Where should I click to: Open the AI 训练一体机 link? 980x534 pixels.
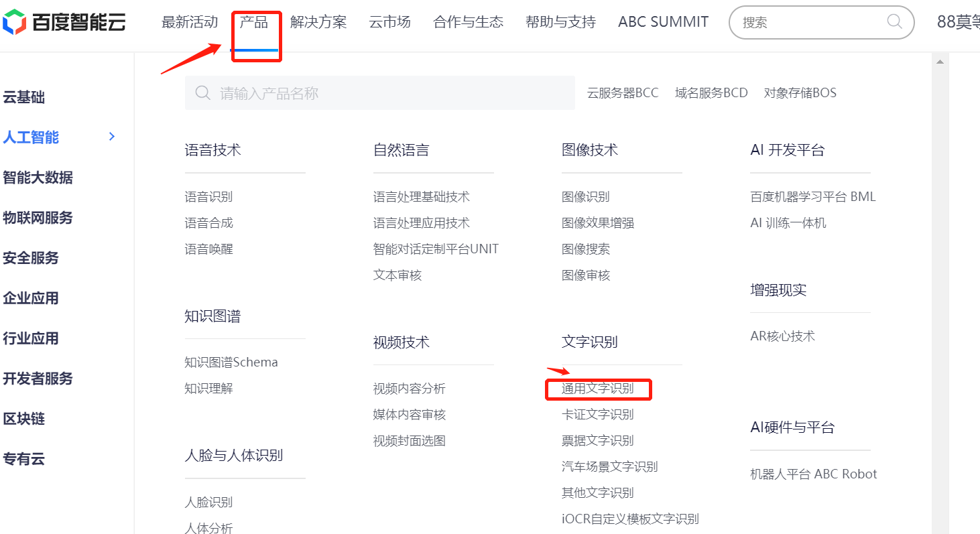coord(788,222)
